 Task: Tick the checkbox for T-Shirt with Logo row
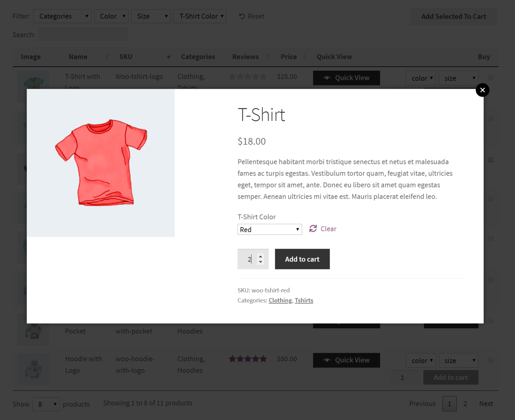click(491, 78)
